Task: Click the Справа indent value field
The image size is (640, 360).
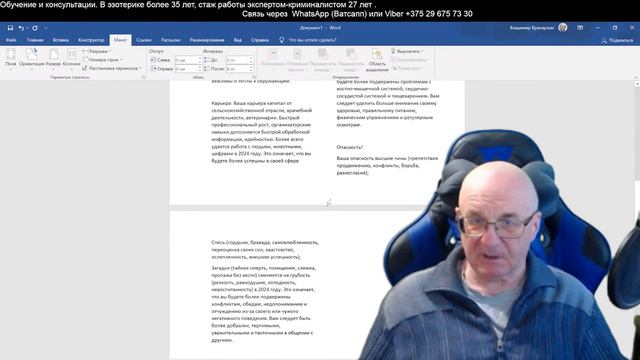Action: (186, 69)
